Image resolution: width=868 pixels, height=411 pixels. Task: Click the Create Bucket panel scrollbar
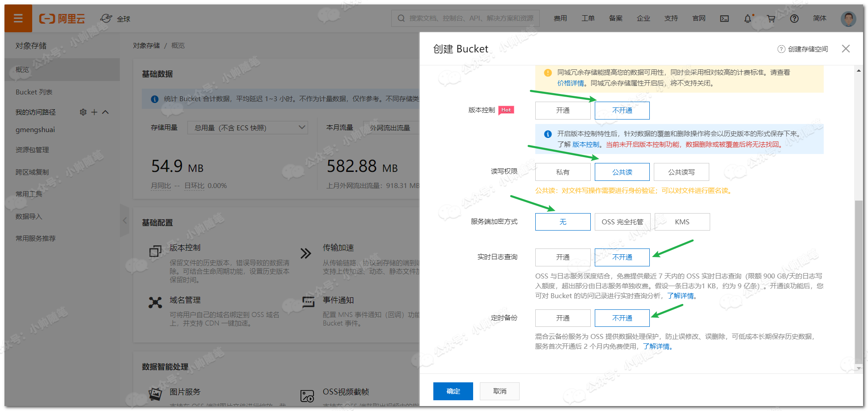[x=858, y=282]
